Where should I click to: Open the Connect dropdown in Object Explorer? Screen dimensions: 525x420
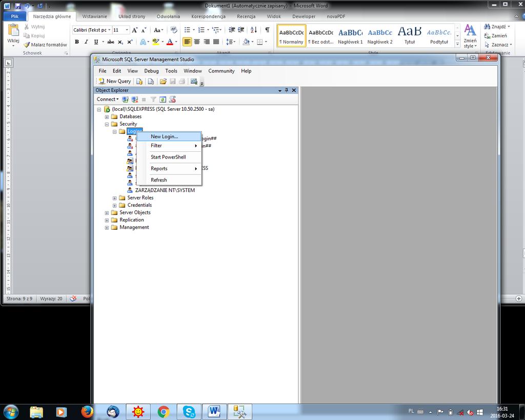point(108,99)
